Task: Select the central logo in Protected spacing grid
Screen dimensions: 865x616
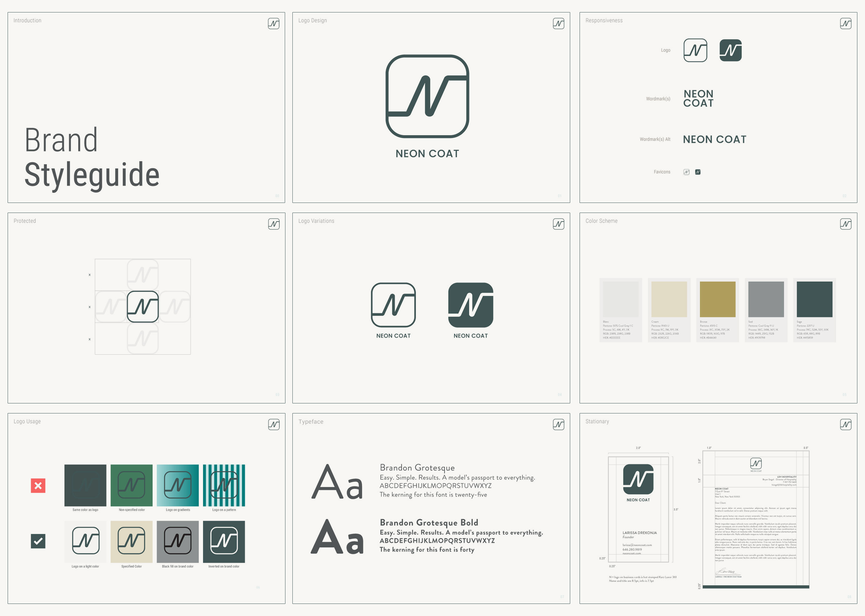Action: [143, 307]
